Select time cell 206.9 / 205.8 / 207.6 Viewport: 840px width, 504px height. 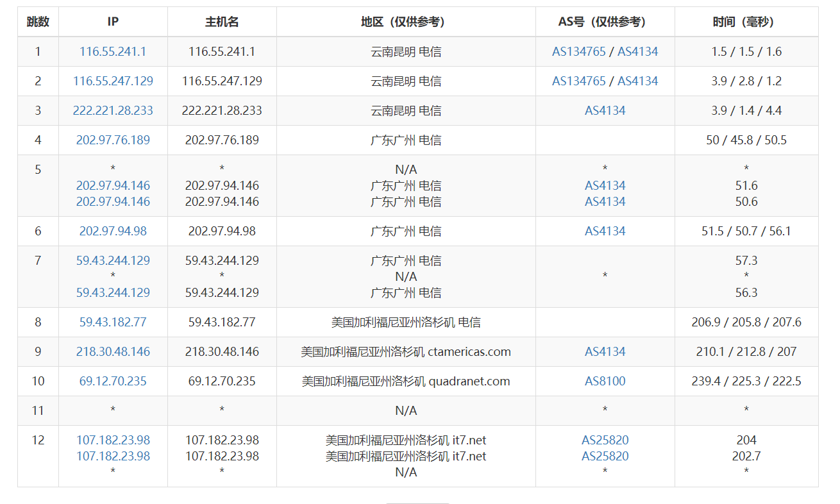click(746, 323)
